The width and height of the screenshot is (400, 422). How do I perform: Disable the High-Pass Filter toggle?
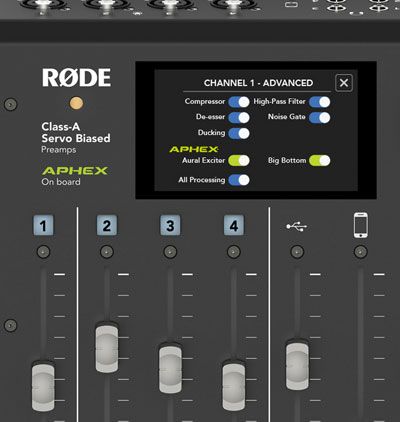(x=320, y=102)
